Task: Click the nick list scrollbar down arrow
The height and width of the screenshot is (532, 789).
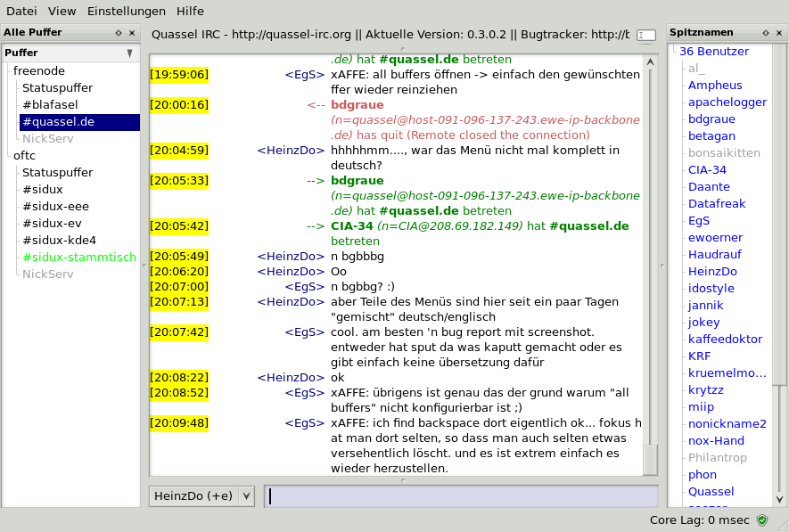Action: click(779, 499)
